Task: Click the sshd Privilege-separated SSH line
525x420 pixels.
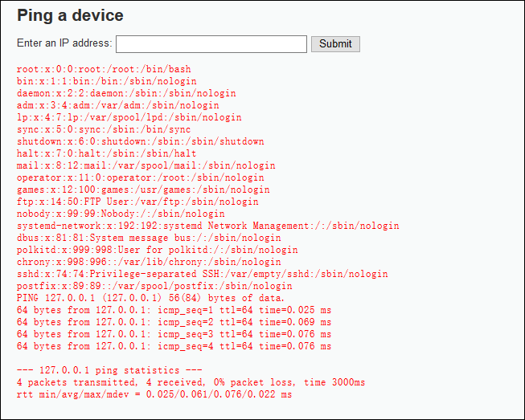Action: tap(202, 274)
